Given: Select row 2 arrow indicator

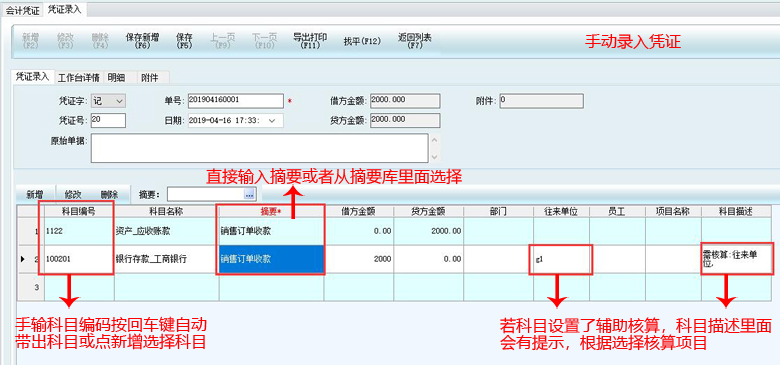Looking at the screenshot, I should [x=22, y=259].
